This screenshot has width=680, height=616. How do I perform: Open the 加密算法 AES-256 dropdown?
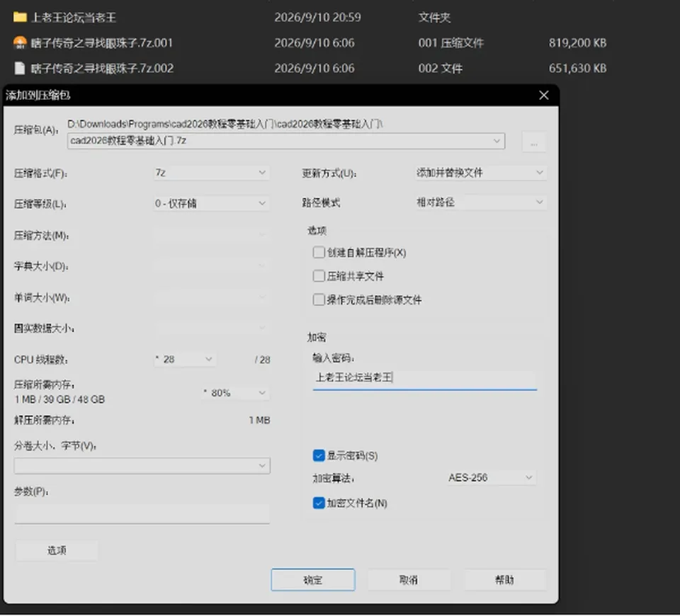click(x=492, y=478)
